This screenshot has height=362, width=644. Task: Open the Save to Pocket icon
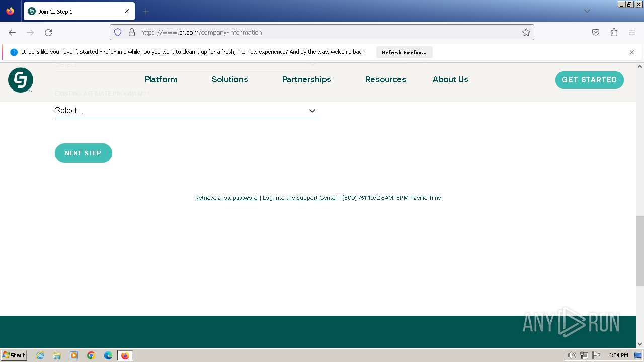[x=596, y=32]
